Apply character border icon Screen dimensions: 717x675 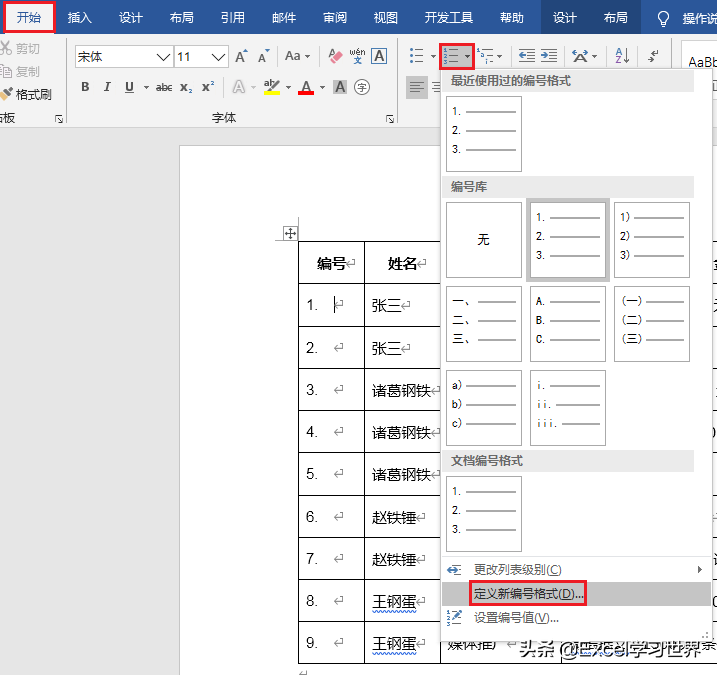(x=379, y=56)
